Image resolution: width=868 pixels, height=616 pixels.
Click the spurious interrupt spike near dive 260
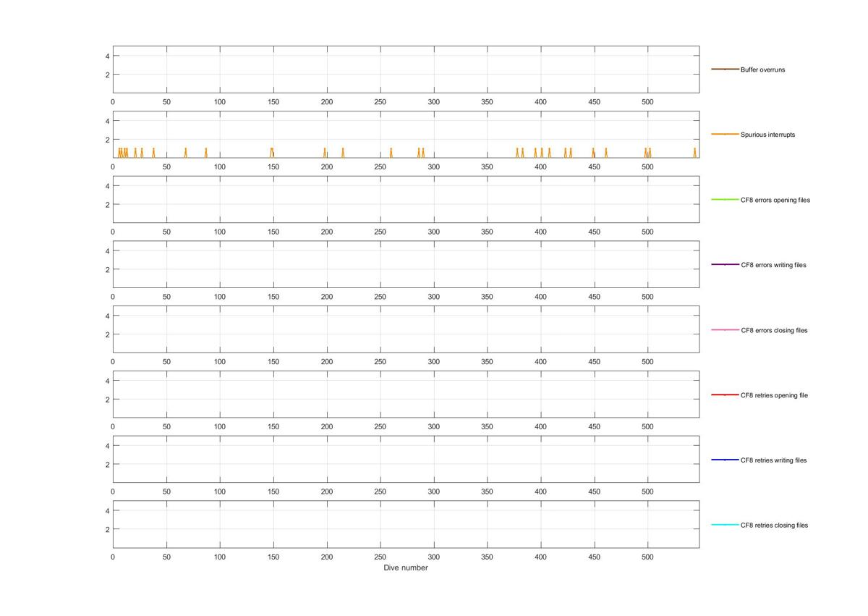[391, 153]
